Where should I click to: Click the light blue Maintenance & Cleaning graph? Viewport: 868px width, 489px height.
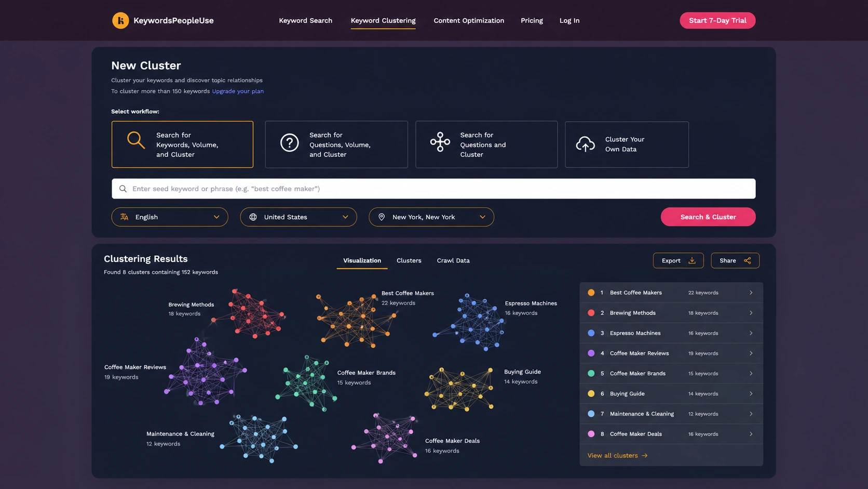click(x=259, y=438)
